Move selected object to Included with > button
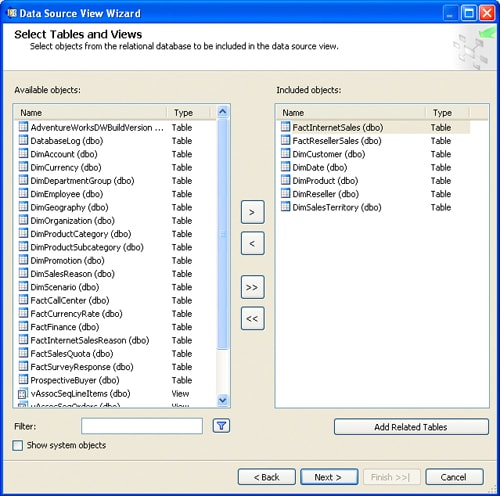500x496 pixels. (x=253, y=212)
